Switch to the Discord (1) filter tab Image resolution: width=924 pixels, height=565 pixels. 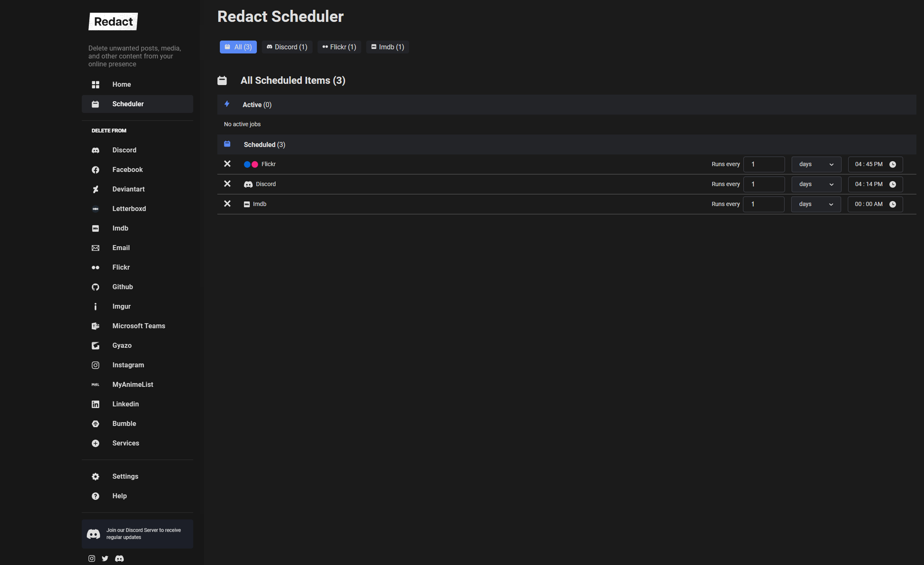pos(287,47)
